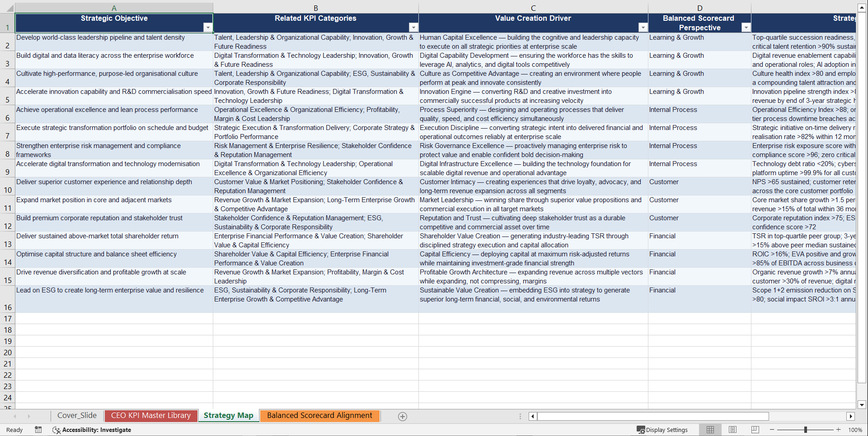Open the Related KPI Categories filter dropdown
This screenshot has height=436, width=868.
413,28
